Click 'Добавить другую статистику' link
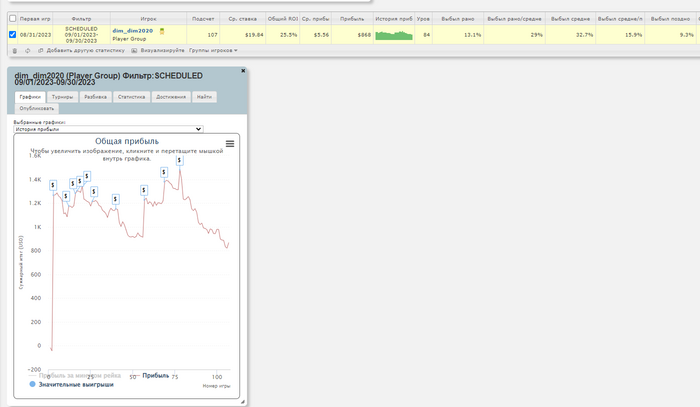The height and width of the screenshot is (407, 700). click(x=86, y=50)
